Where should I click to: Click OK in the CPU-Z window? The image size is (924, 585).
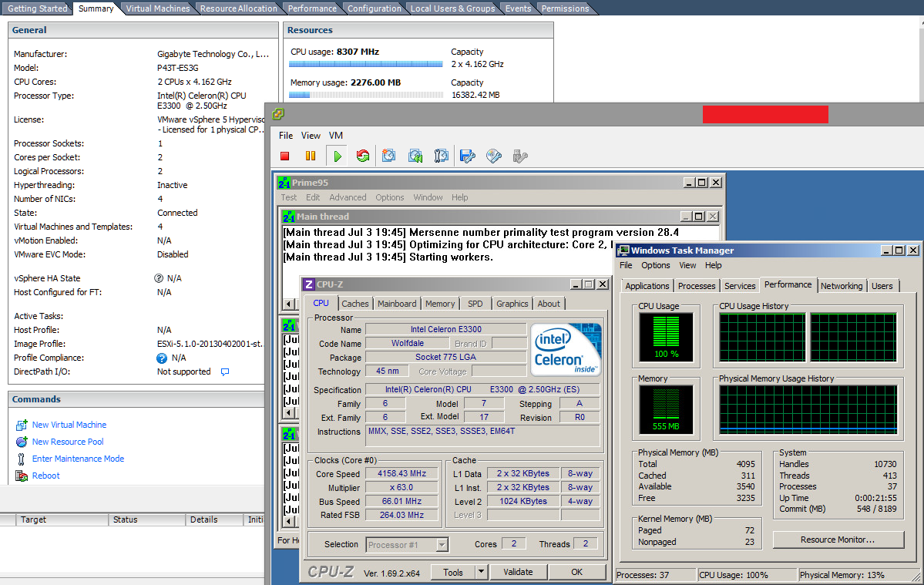(577, 572)
